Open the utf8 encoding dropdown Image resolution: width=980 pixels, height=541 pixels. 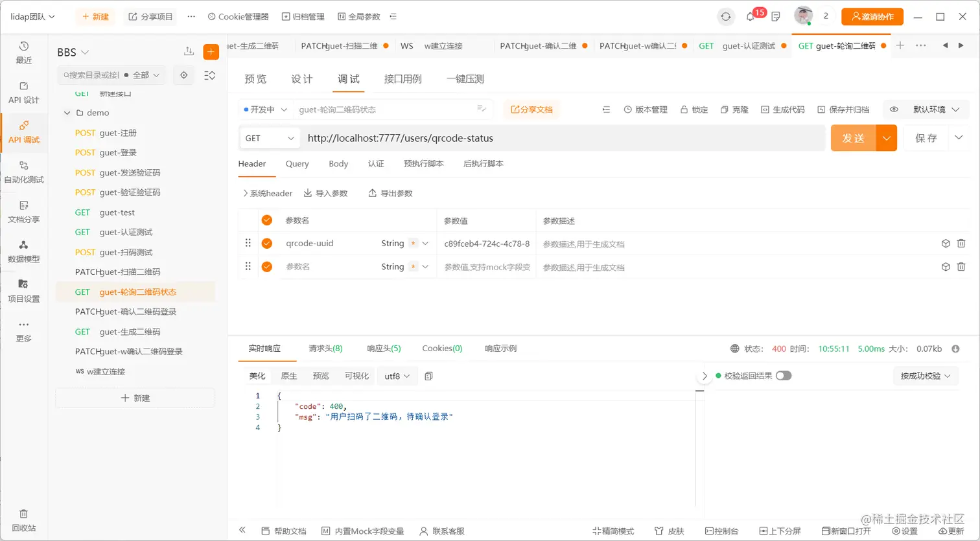(397, 376)
